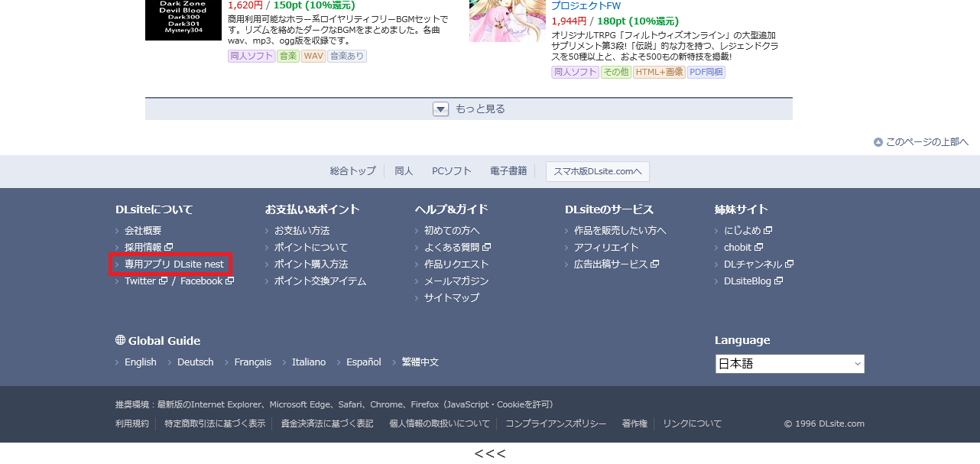This screenshot has width=980, height=464.
Task: Open 資金決済法に基づく表記 link
Action: (327, 423)
